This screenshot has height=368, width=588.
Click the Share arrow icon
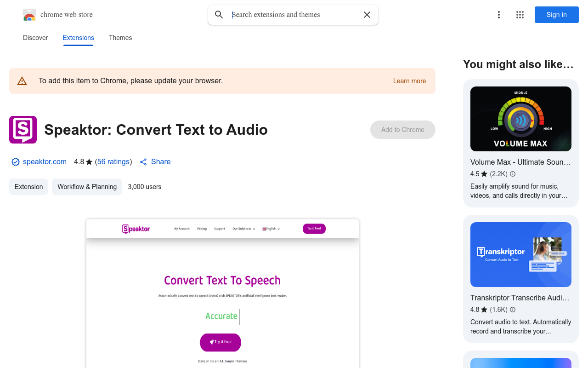143,162
